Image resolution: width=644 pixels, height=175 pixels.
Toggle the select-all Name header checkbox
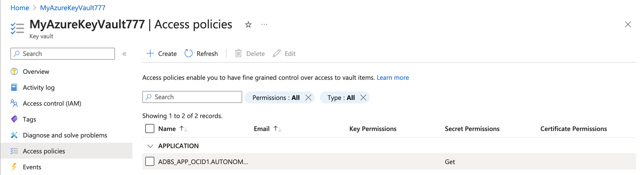point(150,129)
